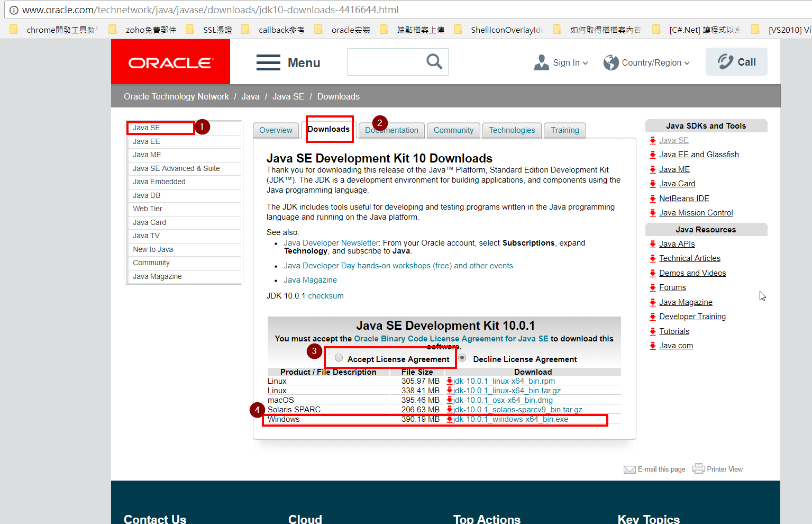Select Java Embedded in left sidebar
The width and height of the screenshot is (812, 524).
(x=184, y=182)
